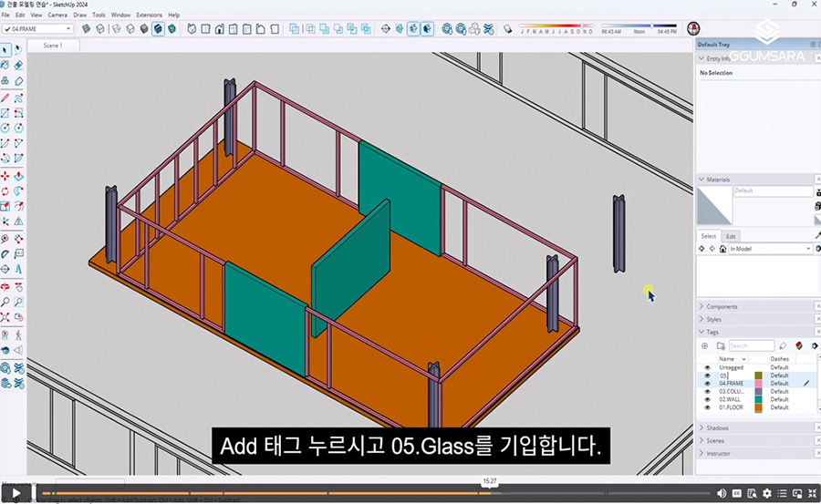
Task: Open the Extensions menu
Action: [x=149, y=15]
